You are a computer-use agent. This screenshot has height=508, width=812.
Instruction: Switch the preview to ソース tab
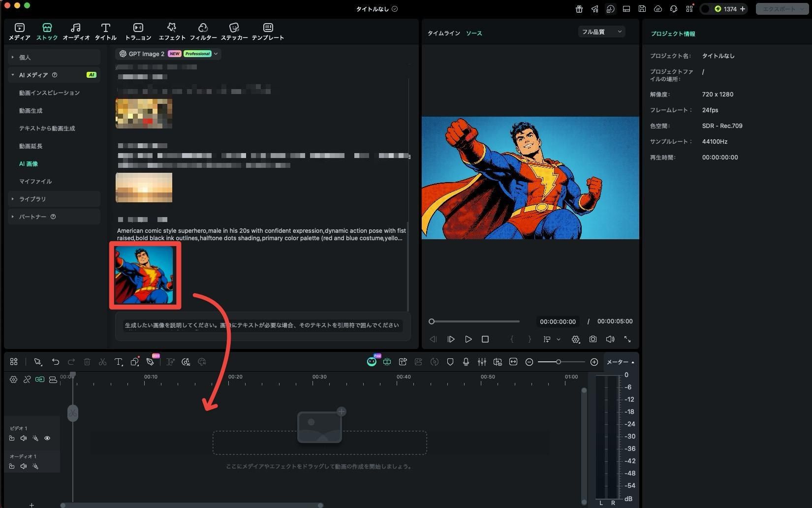(474, 33)
